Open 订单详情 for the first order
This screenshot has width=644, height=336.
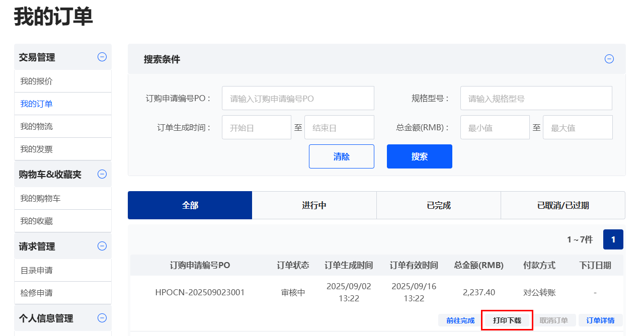(600, 320)
